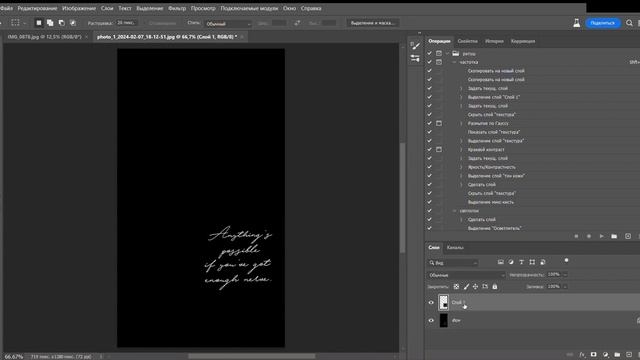Screen dimensions: 640x360
Task: Open the opacity slider dropdown arrow
Action: coord(565,275)
